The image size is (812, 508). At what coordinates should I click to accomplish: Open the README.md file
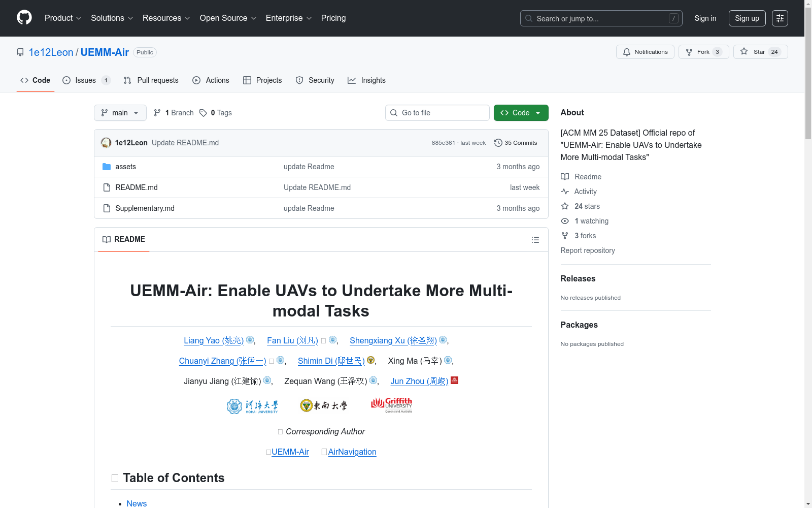pyautogui.click(x=137, y=187)
